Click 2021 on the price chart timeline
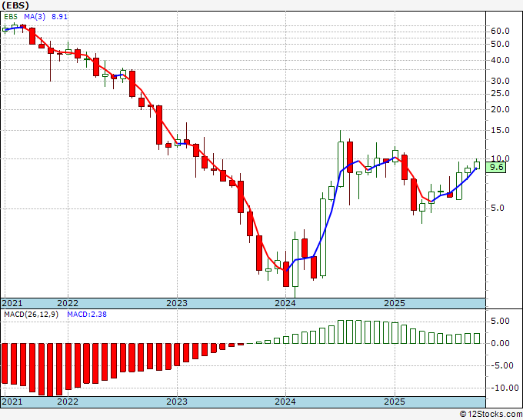The height and width of the screenshot is (420, 523). coord(12,303)
